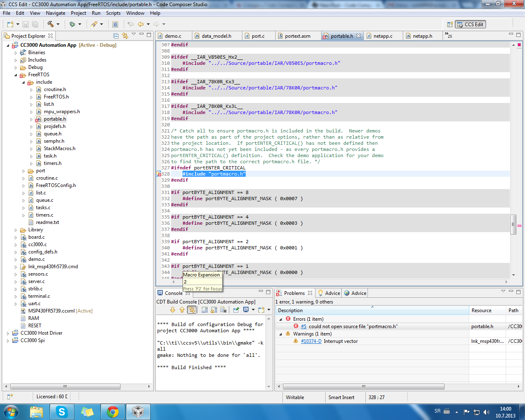
Task: Click the Windows Start orb
Action: pos(11,411)
